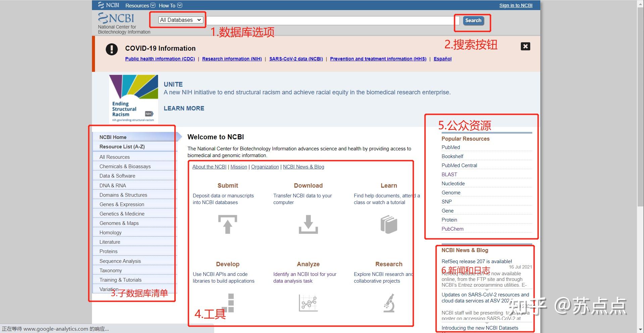
Task: Open Taxonomy category
Action: [134, 270]
